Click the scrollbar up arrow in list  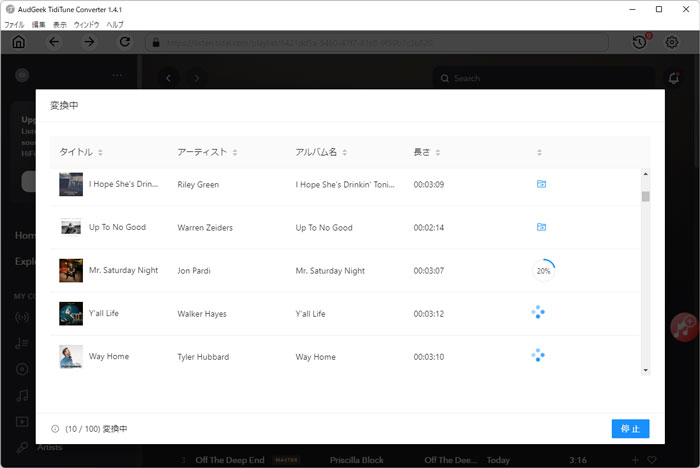646,174
